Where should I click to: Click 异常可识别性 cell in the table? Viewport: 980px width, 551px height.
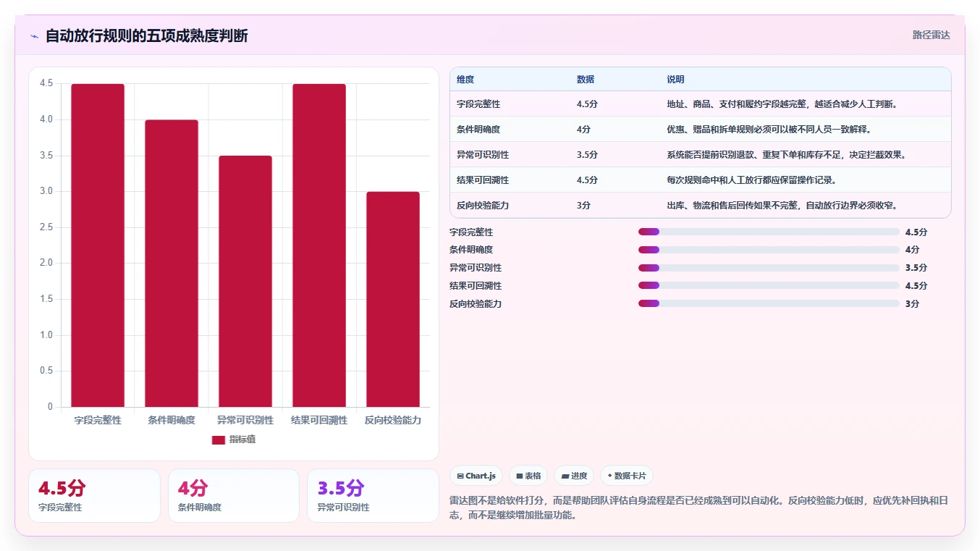pos(483,155)
